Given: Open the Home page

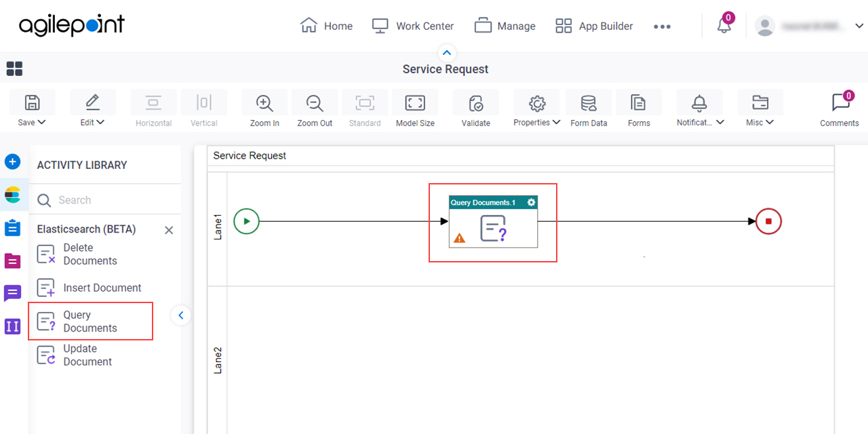Looking at the screenshot, I should pos(326,26).
